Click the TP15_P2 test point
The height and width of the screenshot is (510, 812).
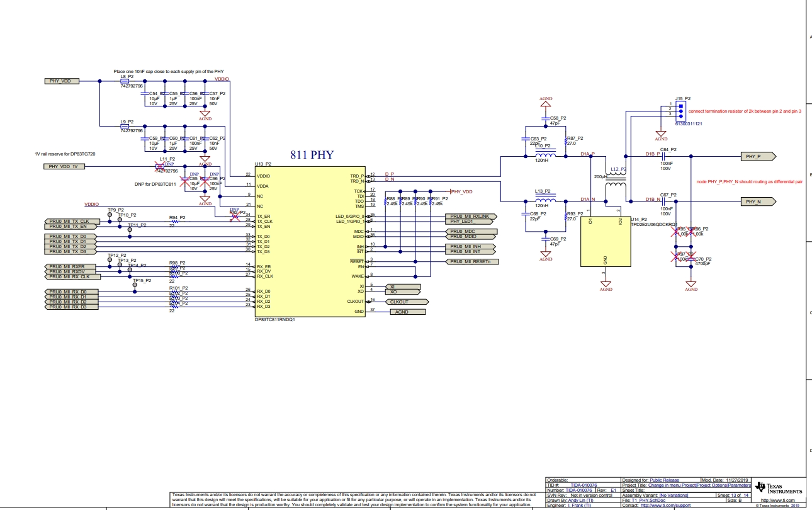tap(135, 285)
